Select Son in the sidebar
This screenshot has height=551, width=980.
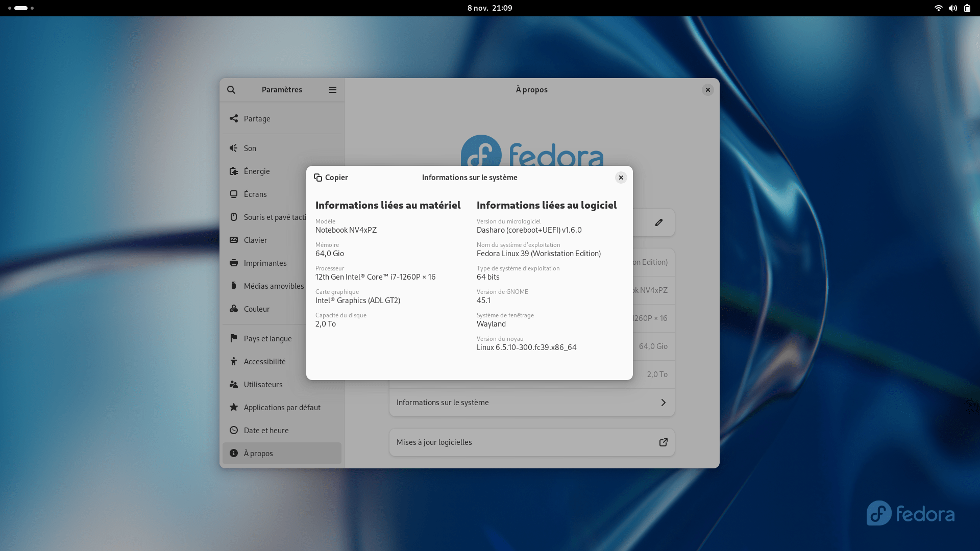click(250, 148)
